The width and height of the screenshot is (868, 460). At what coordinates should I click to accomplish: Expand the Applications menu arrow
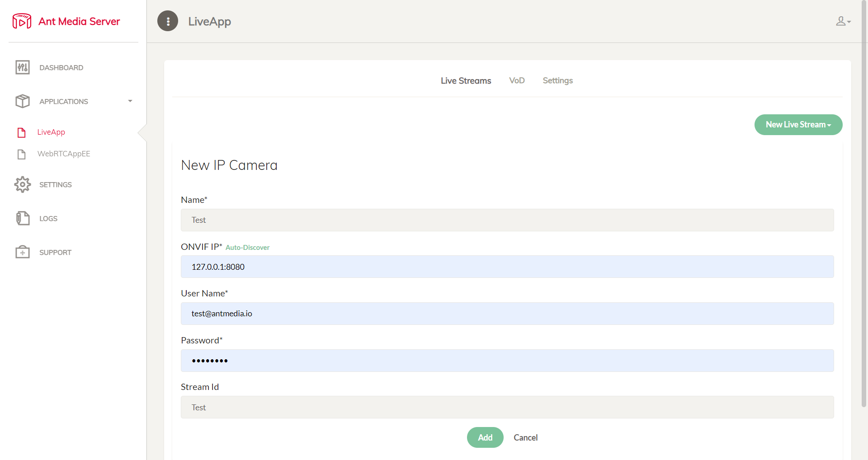pos(130,101)
